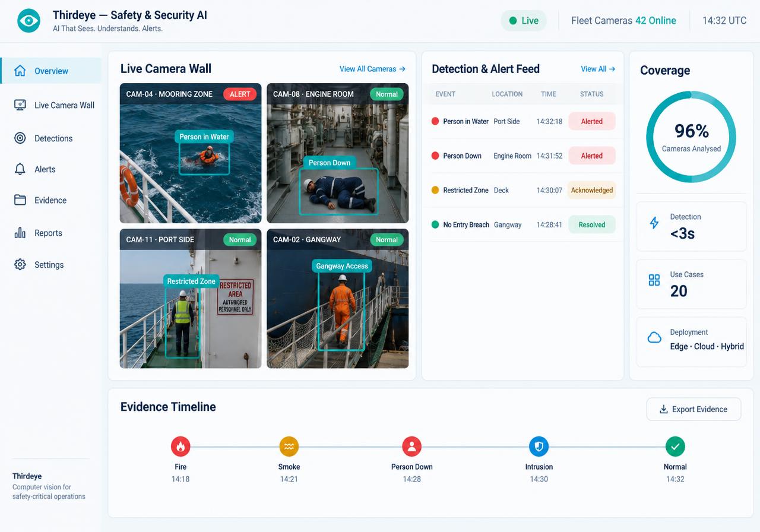Click the Export Evidence button
The height and width of the screenshot is (532, 760).
pos(693,409)
